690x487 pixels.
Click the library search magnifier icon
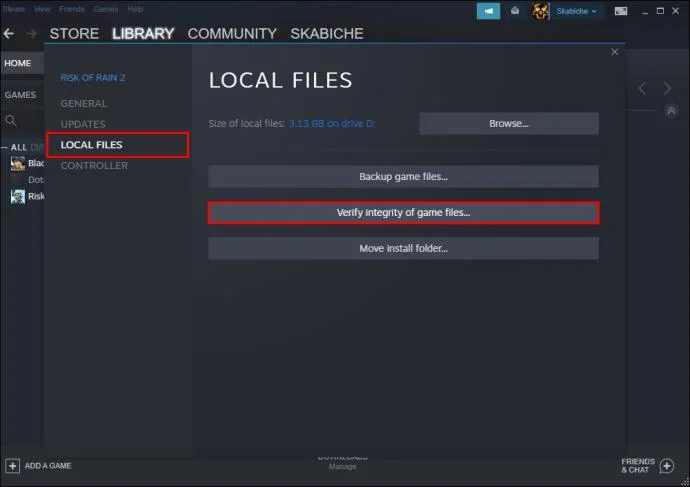(x=11, y=121)
